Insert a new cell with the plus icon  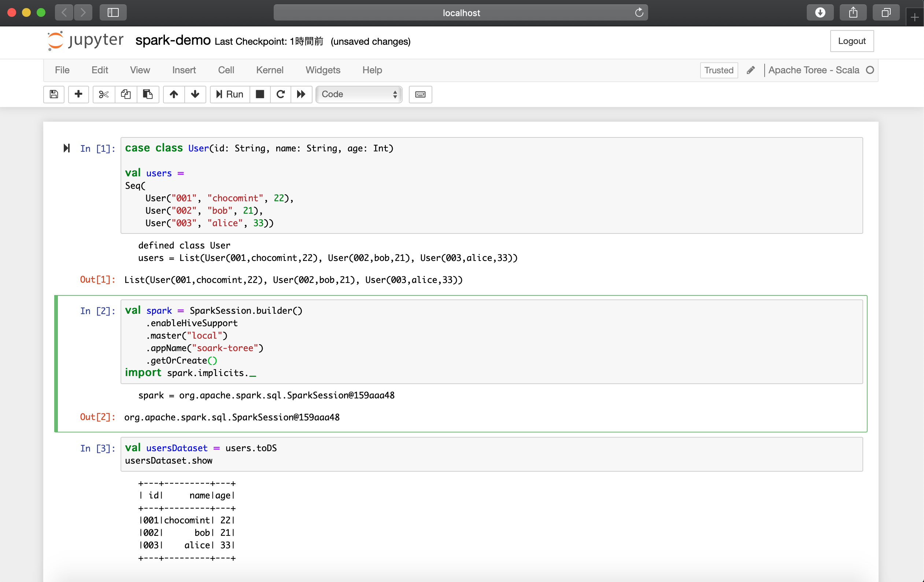coord(78,95)
